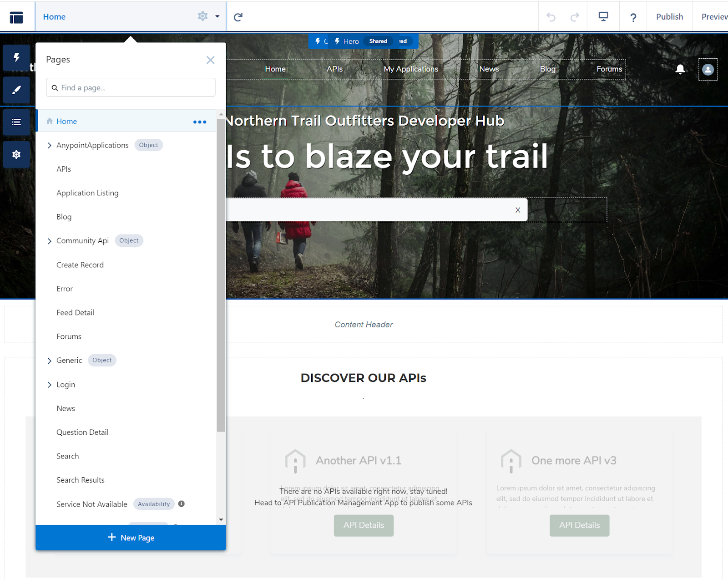
Task: Click the Pages list scroll down arrow
Action: click(x=221, y=519)
